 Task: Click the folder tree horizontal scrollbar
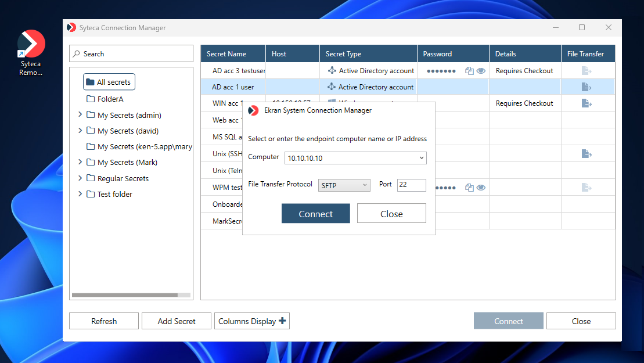(x=124, y=295)
